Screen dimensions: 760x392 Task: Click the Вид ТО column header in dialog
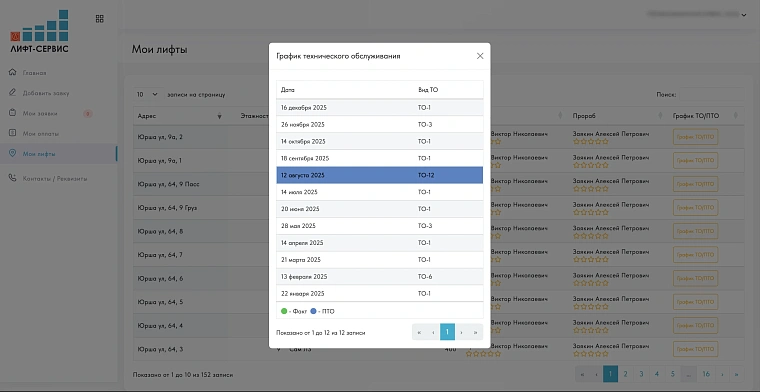(x=448, y=90)
